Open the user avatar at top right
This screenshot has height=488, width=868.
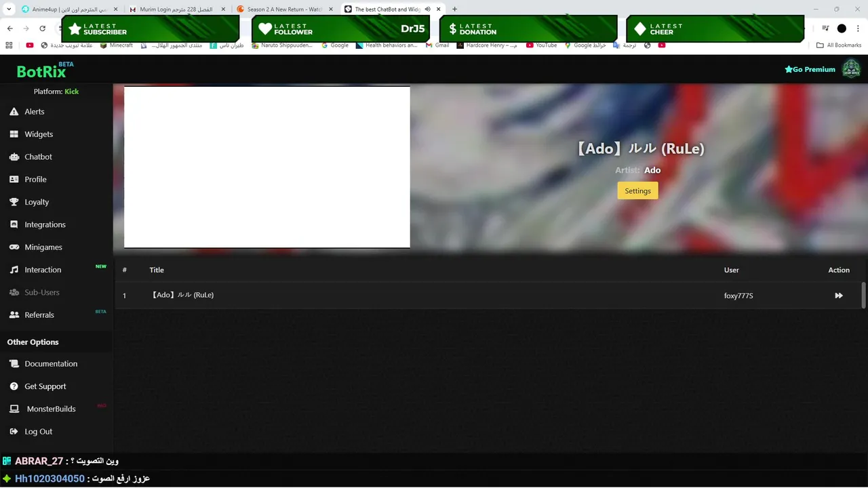851,69
